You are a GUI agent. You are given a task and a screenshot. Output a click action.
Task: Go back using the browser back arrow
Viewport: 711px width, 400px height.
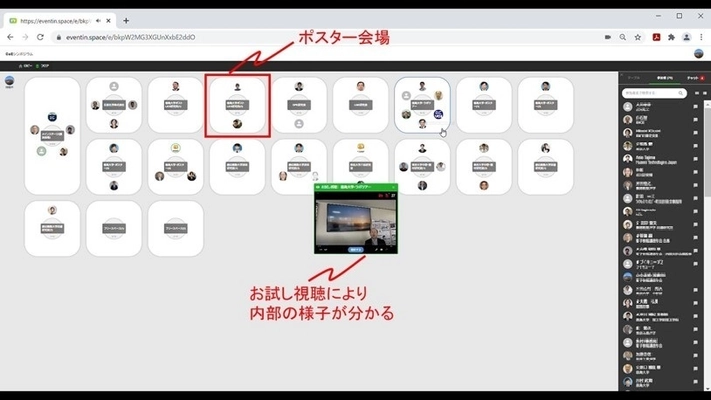point(10,37)
